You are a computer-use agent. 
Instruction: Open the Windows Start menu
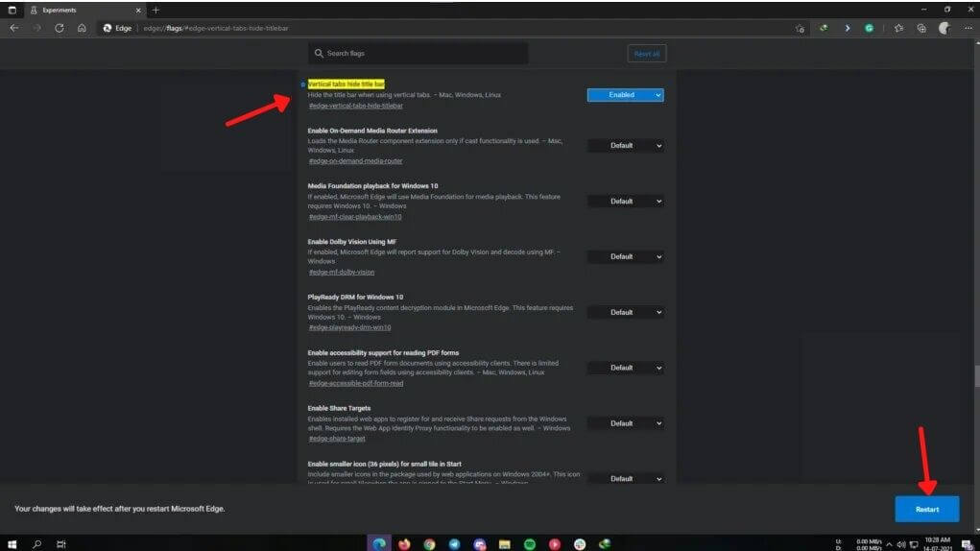point(13,543)
